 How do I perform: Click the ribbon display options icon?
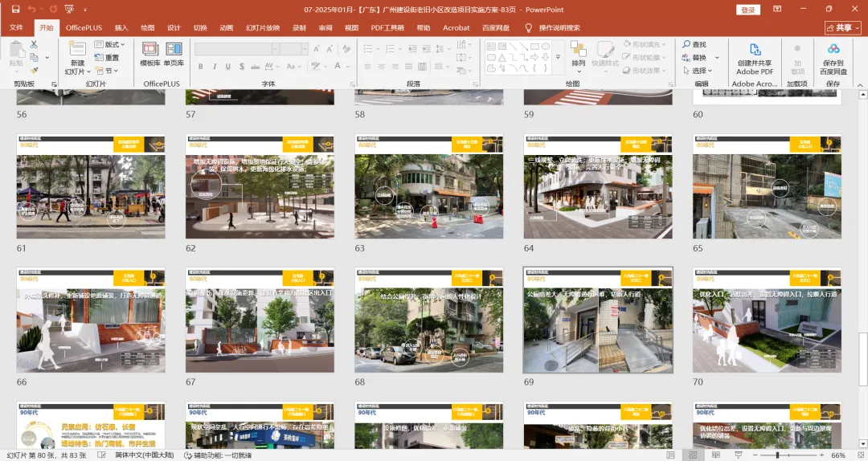(x=777, y=10)
